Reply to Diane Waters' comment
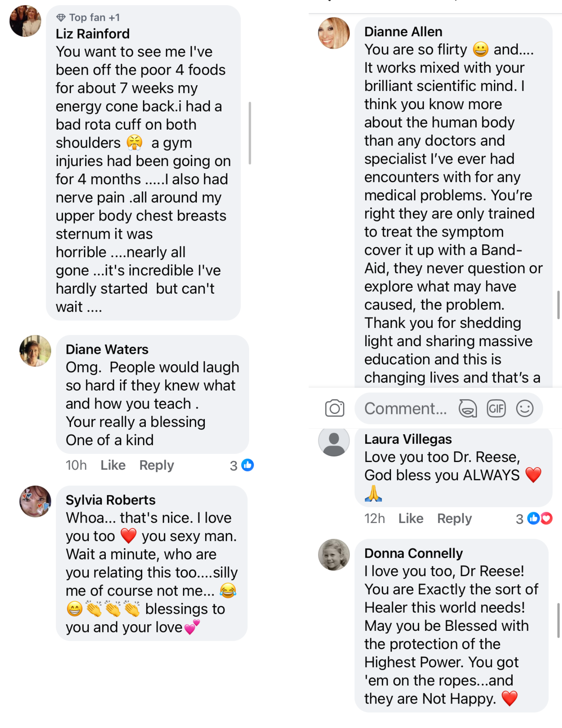 pyautogui.click(x=156, y=465)
